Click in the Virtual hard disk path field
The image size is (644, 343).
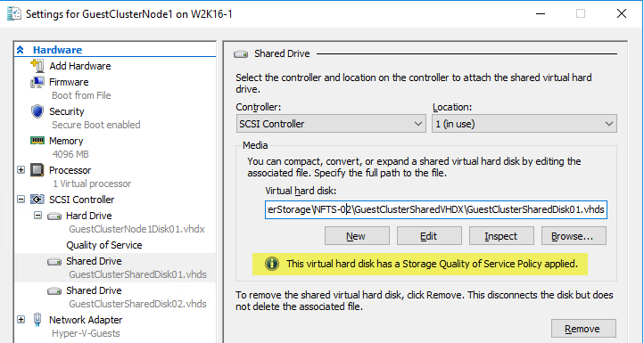click(x=436, y=209)
